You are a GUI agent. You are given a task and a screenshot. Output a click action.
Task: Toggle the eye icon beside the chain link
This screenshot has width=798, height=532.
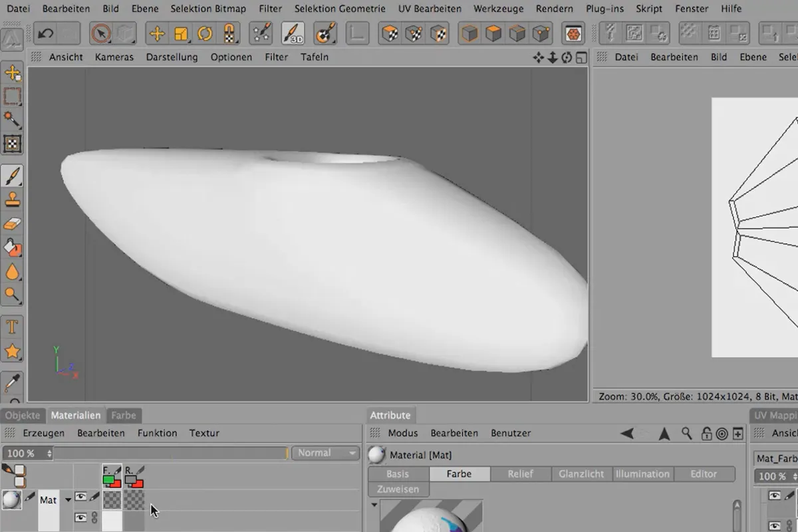point(80,517)
